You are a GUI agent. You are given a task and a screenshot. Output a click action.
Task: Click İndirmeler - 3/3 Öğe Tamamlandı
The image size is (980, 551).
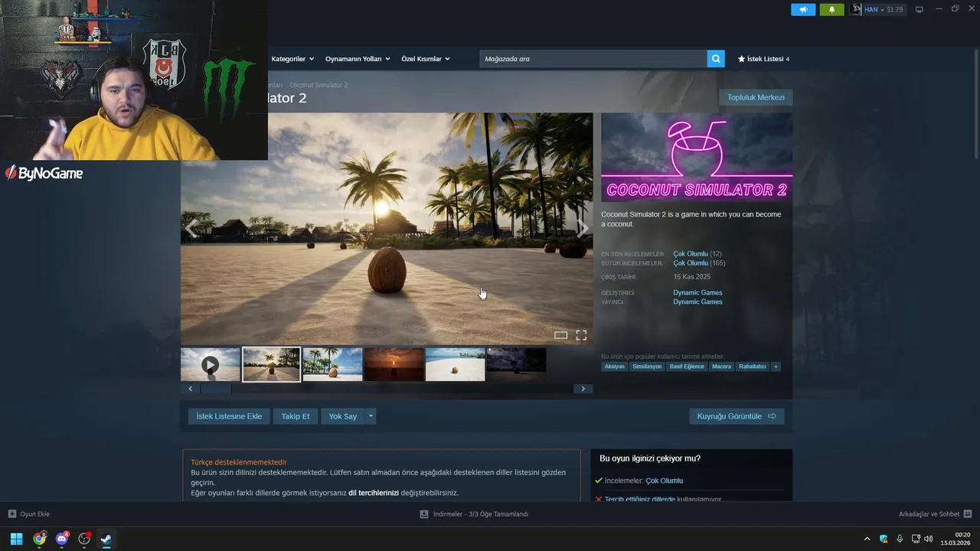481,514
